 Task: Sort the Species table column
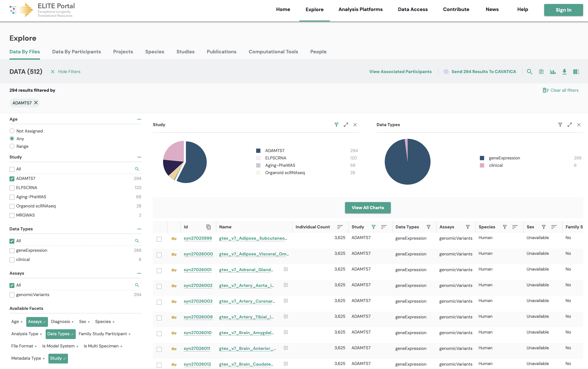515,227
